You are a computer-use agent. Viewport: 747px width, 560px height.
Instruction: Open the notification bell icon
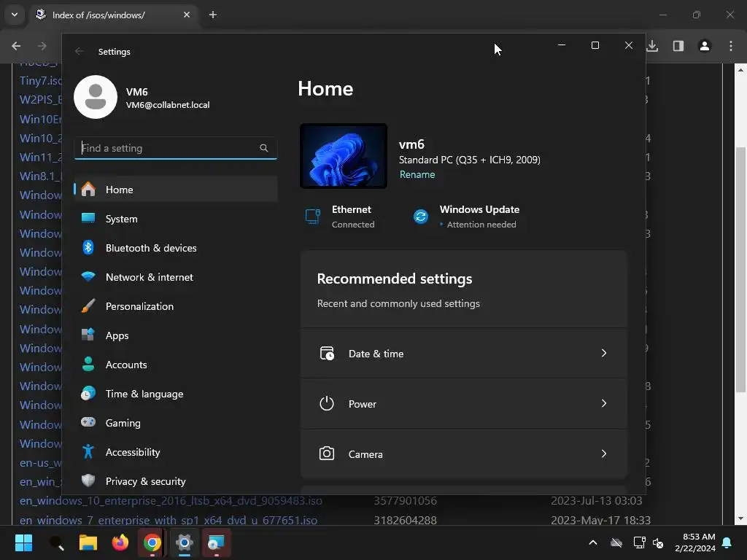727,542
